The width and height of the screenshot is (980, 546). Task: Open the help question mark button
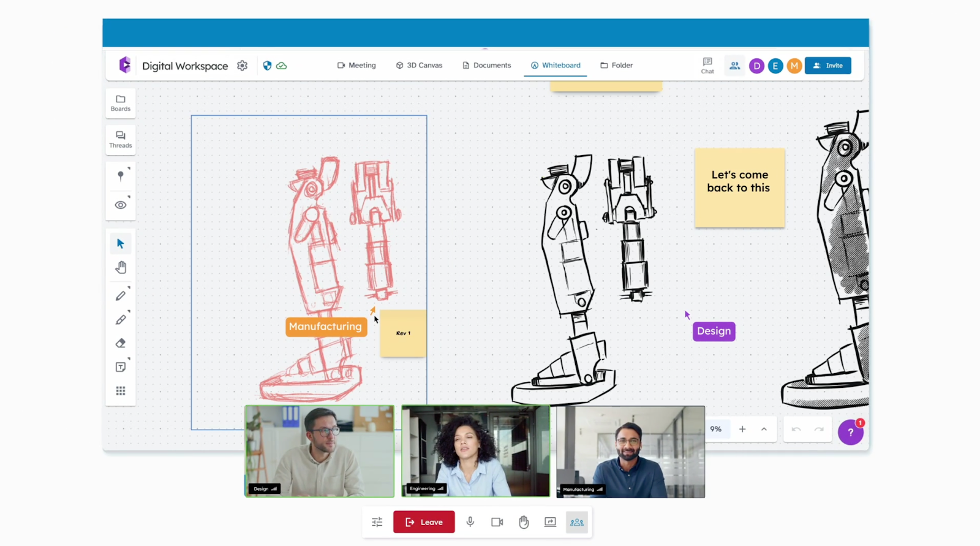click(x=851, y=432)
